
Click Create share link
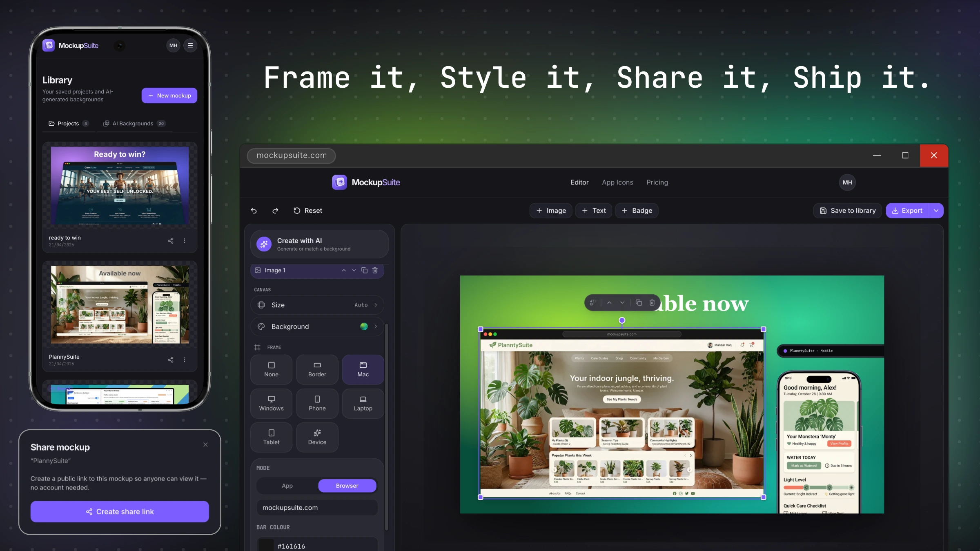click(x=120, y=512)
